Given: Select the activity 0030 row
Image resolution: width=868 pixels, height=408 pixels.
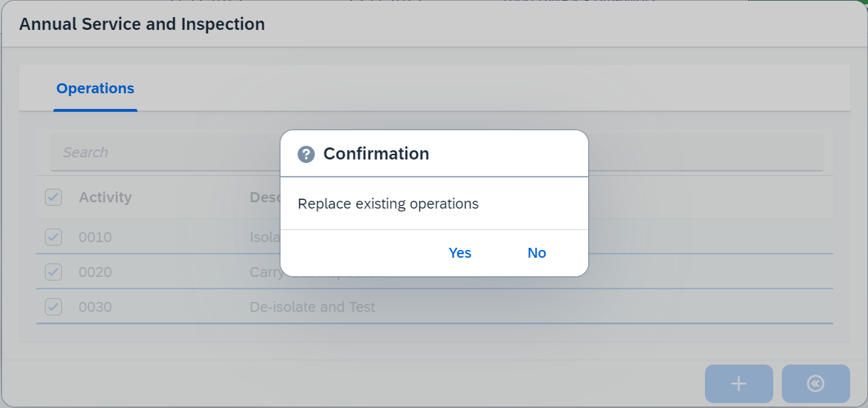Looking at the screenshot, I should 95,307.
